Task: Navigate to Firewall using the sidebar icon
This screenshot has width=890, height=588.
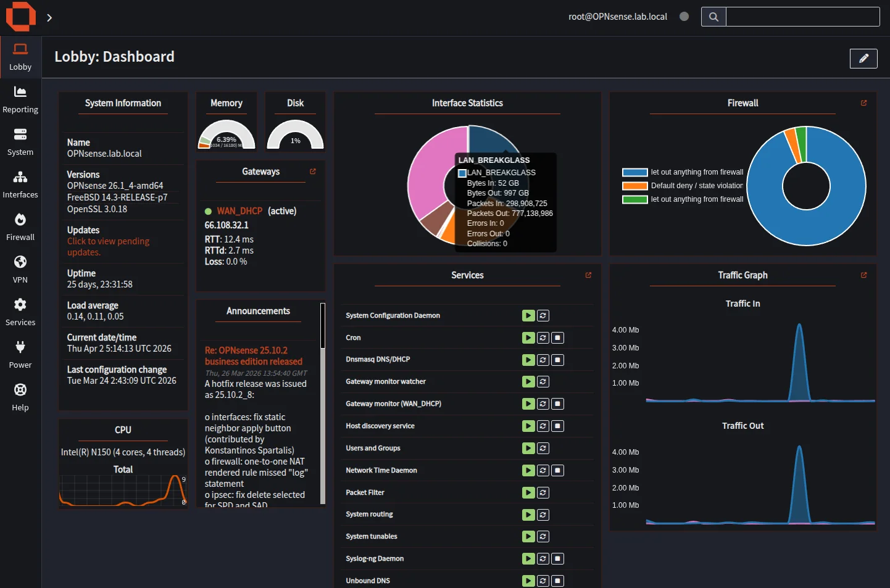Action: tap(20, 225)
